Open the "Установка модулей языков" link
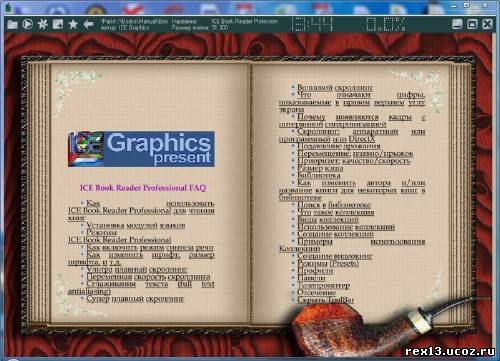Screen dimensions: 500x361 (136, 226)
